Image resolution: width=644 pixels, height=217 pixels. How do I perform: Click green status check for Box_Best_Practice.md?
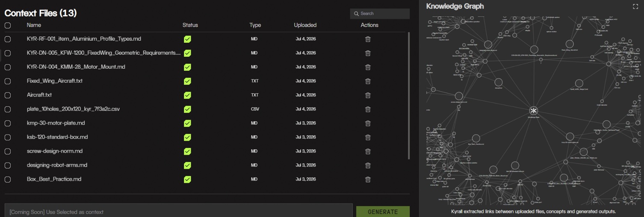click(x=187, y=179)
